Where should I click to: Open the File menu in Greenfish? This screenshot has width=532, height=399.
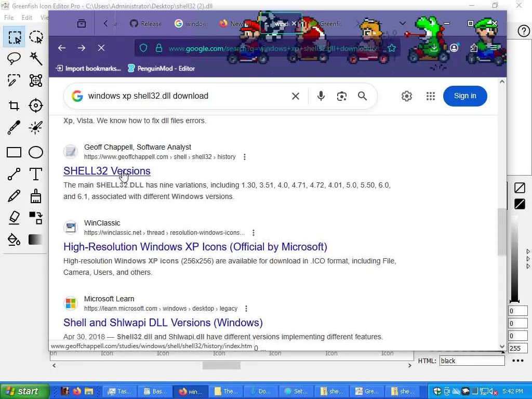9,18
